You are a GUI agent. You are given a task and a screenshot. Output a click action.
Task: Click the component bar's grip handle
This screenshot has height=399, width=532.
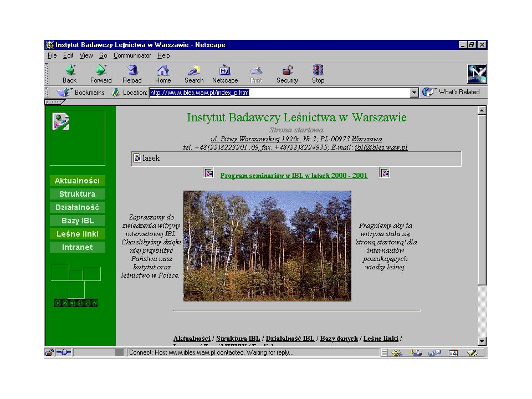coord(384,353)
